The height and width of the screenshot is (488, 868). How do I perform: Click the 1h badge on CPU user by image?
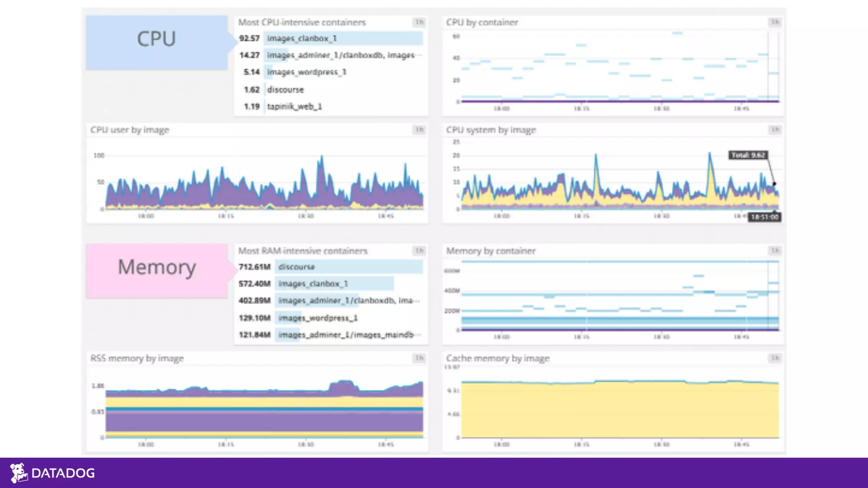419,130
